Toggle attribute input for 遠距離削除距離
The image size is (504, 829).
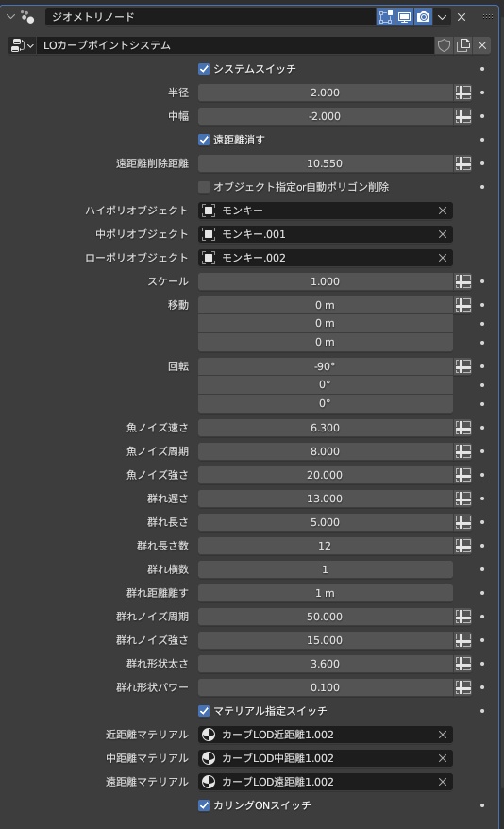(463, 163)
